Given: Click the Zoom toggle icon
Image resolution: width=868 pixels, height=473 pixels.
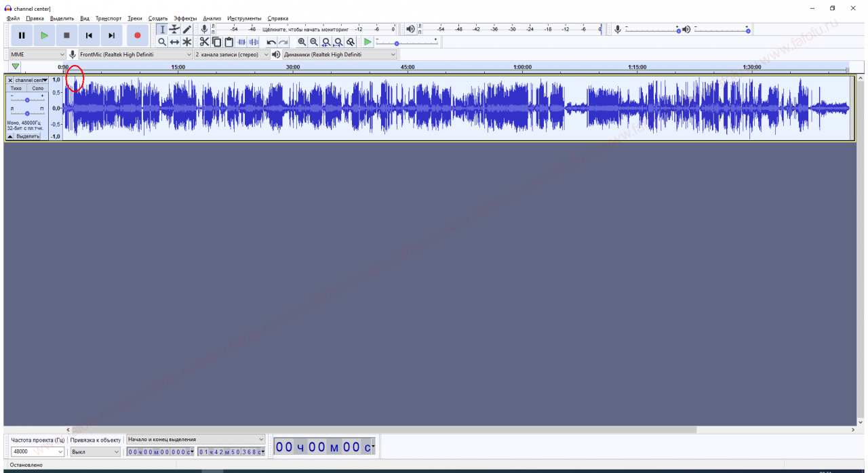Looking at the screenshot, I should 351,42.
